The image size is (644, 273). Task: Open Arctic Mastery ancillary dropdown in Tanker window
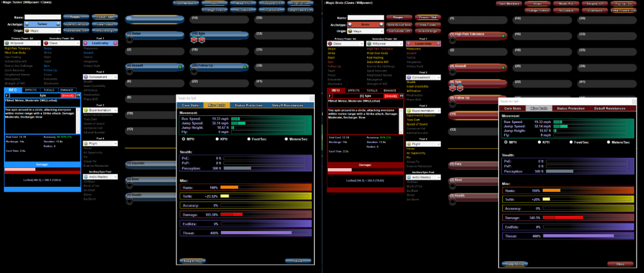tap(100, 177)
